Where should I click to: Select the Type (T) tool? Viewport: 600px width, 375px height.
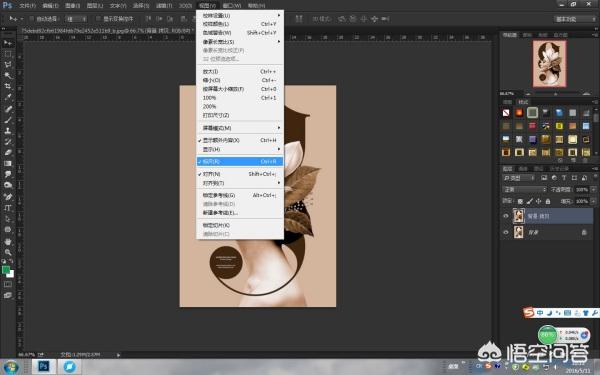tap(8, 208)
